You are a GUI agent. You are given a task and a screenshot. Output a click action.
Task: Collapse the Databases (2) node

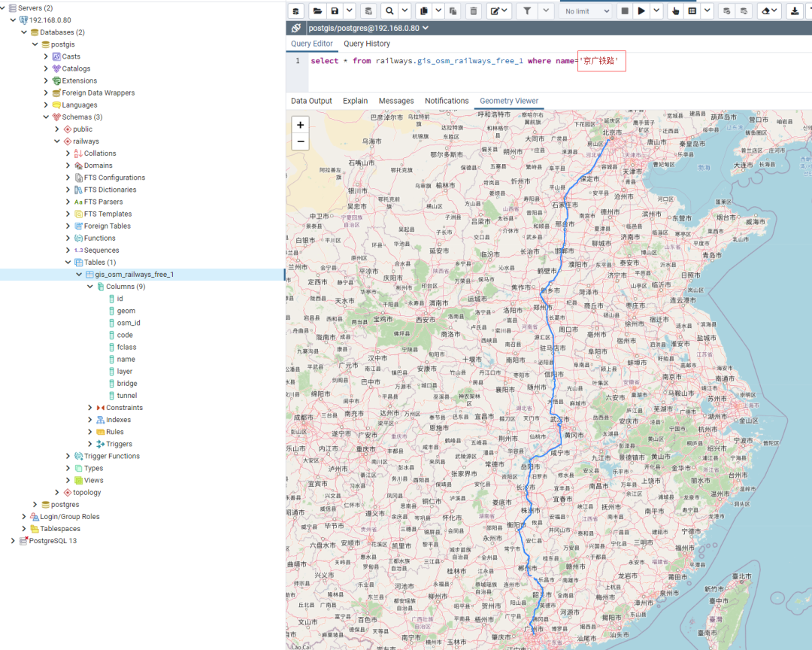pos(24,32)
